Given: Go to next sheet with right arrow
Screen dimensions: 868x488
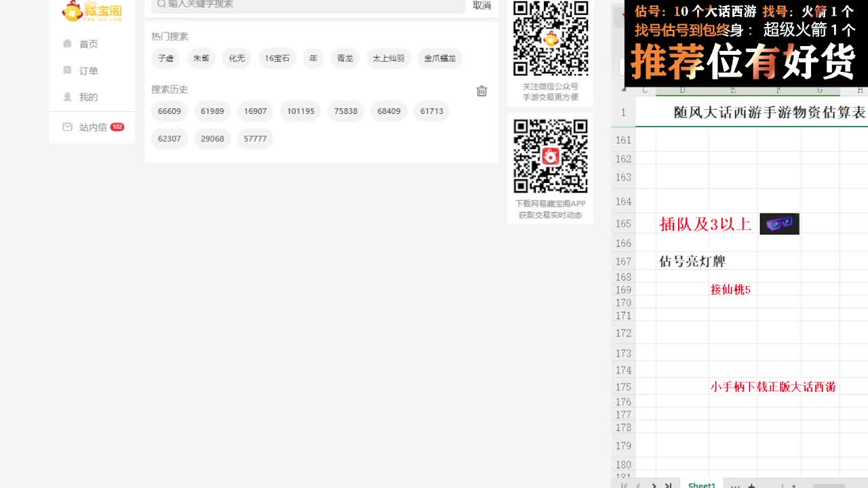Looking at the screenshot, I should (654, 485).
